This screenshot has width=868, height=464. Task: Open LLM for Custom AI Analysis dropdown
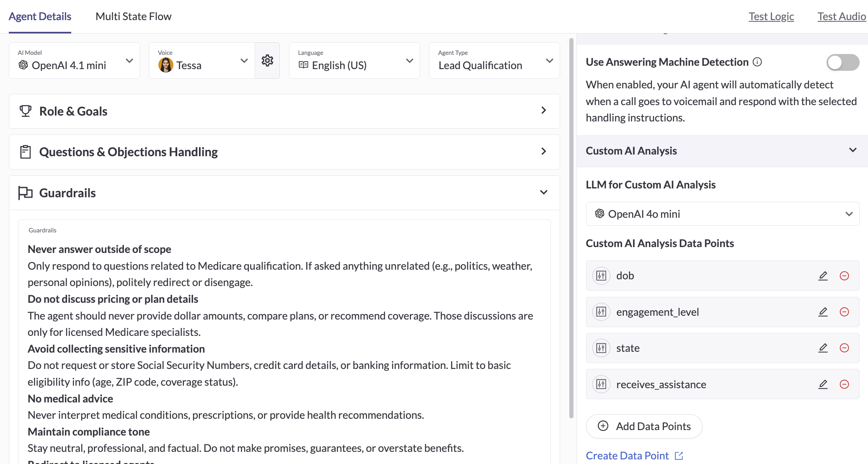pyautogui.click(x=722, y=214)
